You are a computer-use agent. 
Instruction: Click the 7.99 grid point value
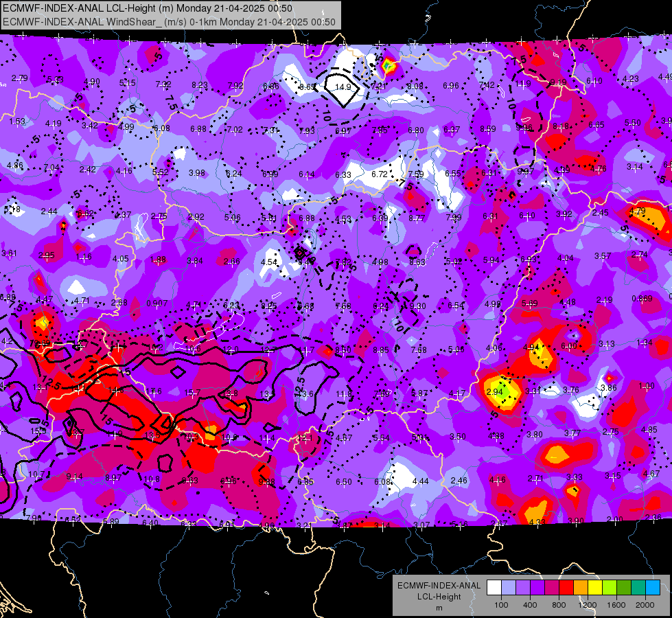pyautogui.click(x=454, y=217)
